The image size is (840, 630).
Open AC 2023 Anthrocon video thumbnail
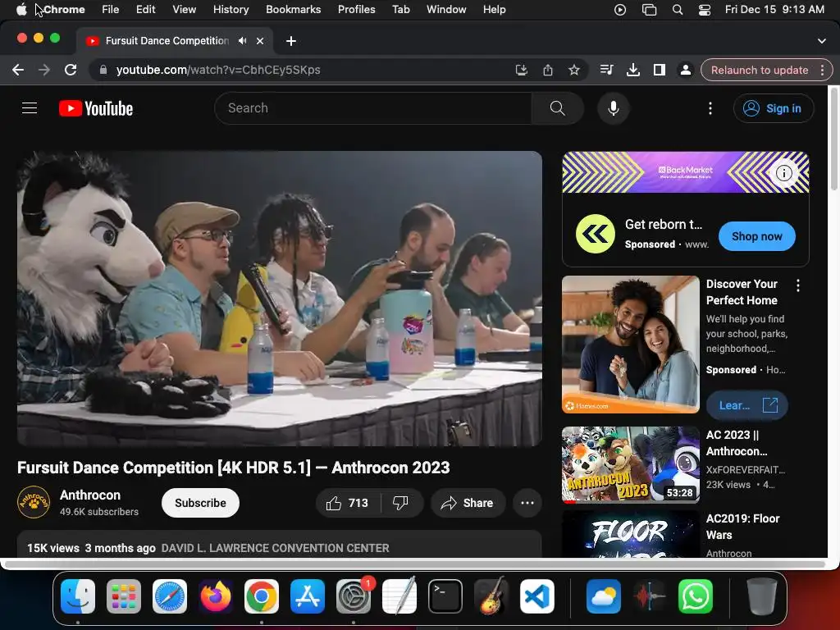[631, 464]
